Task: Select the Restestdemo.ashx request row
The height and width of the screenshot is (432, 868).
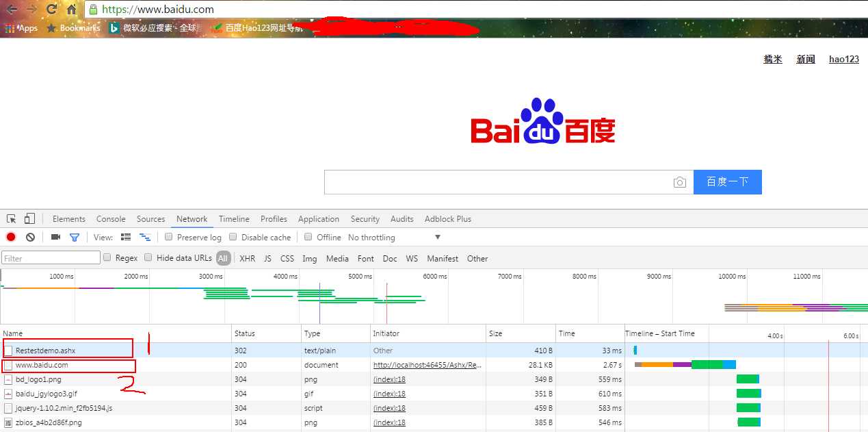Action: [x=434, y=351]
